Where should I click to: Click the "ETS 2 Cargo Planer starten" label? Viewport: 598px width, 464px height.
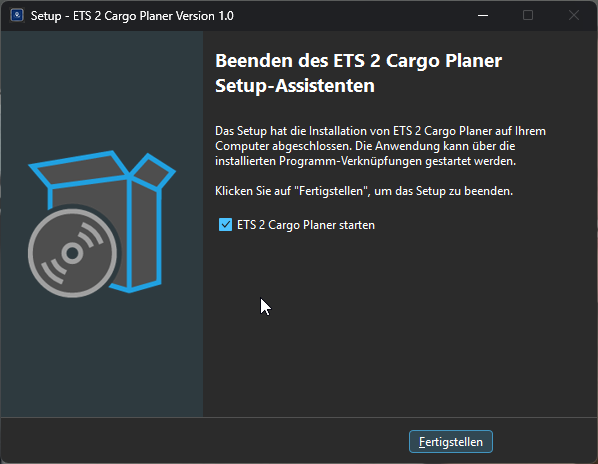306,225
